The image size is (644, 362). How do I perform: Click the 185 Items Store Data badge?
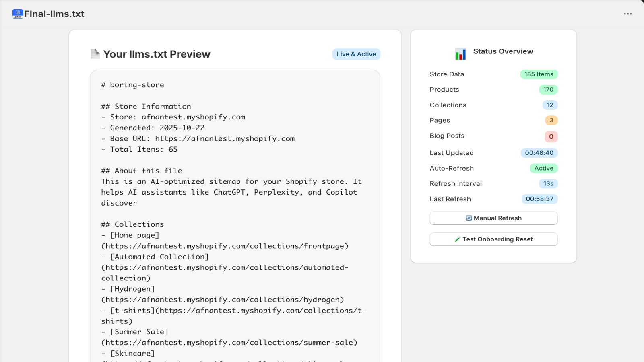(x=539, y=74)
